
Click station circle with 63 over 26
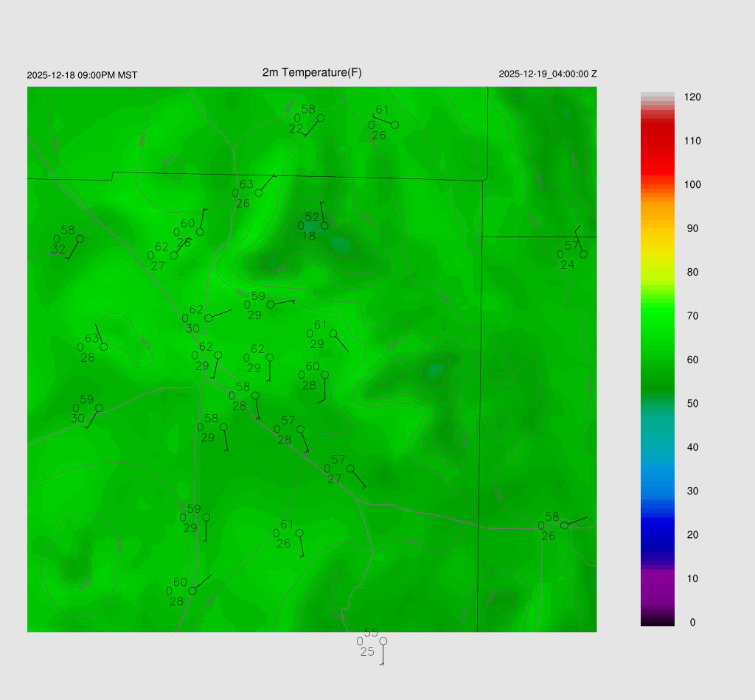(x=259, y=193)
